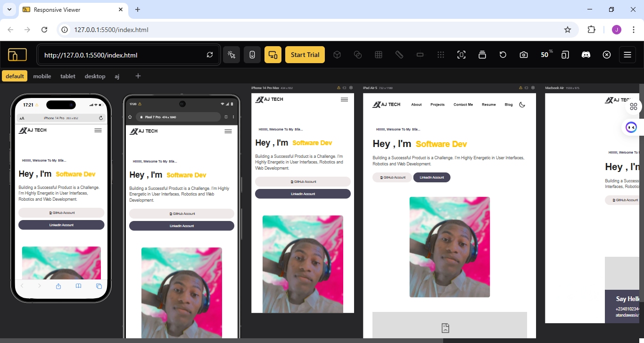Open hamburger menu in Pixel 7 Pro preview

[228, 131]
